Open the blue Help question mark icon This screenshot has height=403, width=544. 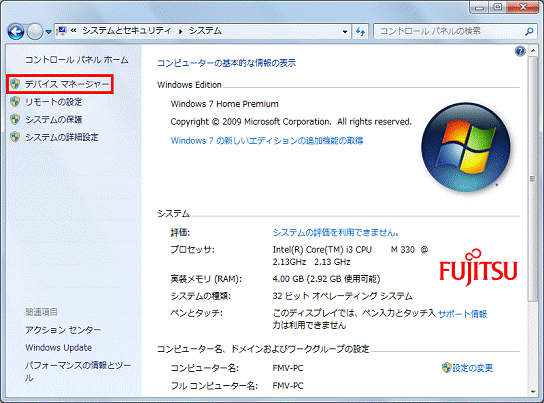point(520,51)
